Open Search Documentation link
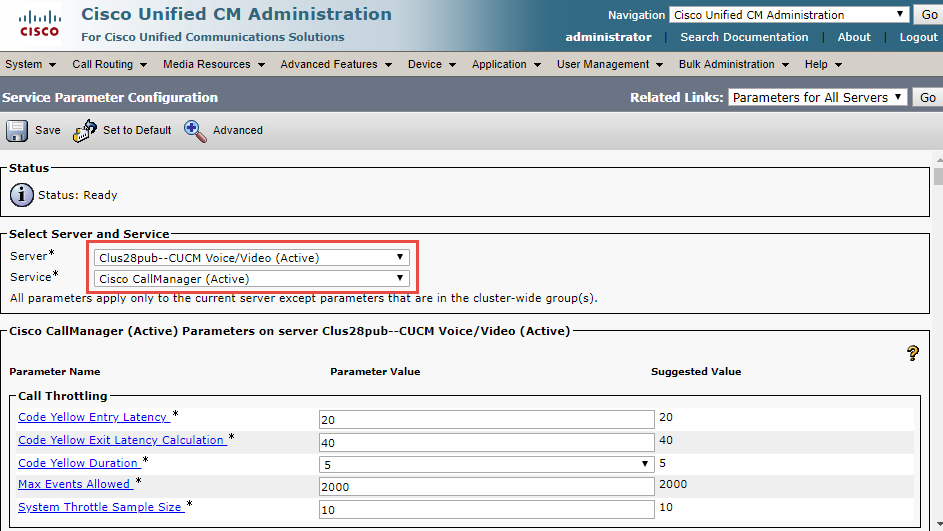 tap(744, 37)
